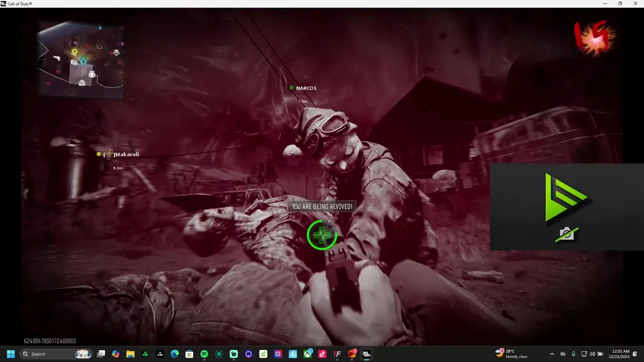Image resolution: width=644 pixels, height=362 pixels.
Task: Click the mystery box question-mark minimap icon
Action: (82, 82)
